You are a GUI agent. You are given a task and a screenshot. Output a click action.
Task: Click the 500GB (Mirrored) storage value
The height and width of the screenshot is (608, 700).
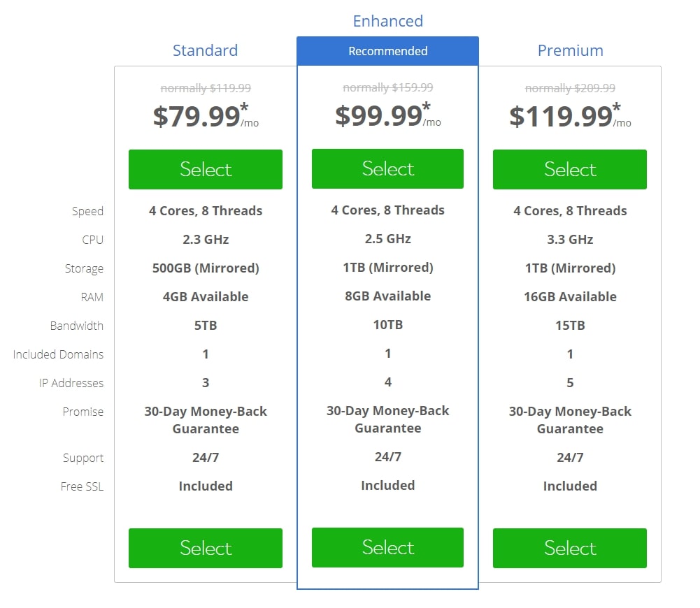(206, 268)
